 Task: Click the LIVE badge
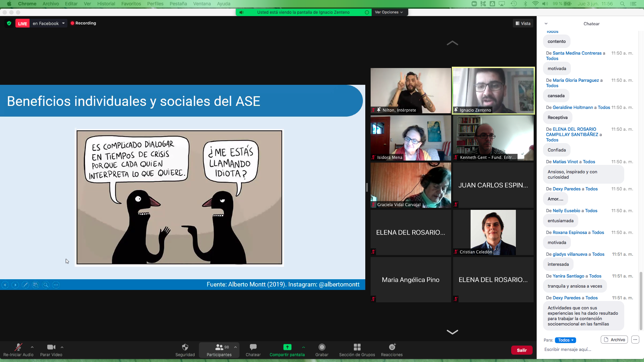[x=22, y=23]
